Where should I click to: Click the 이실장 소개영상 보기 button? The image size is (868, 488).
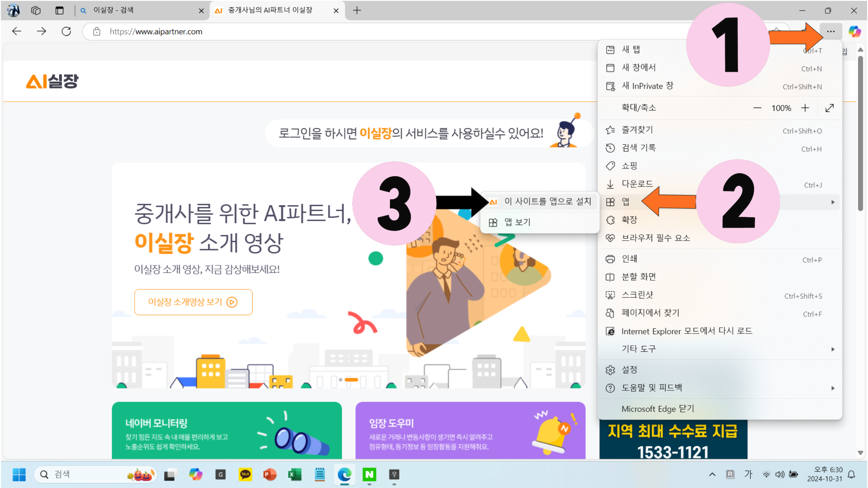click(193, 302)
